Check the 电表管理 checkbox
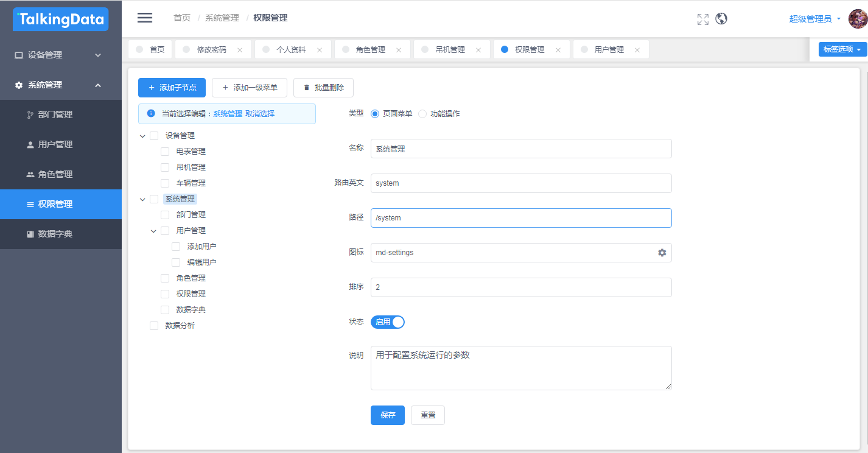Screen dimensions: 868x453 point(165,152)
